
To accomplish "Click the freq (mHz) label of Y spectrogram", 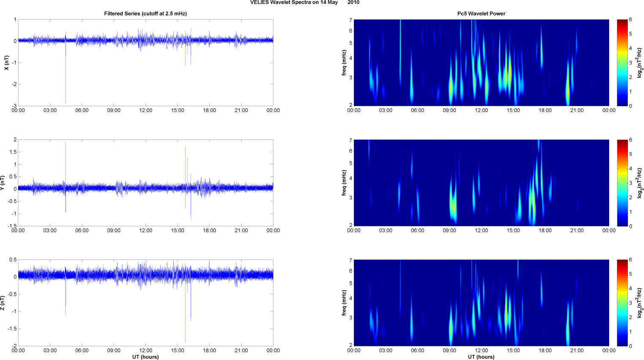I will tap(344, 183).
